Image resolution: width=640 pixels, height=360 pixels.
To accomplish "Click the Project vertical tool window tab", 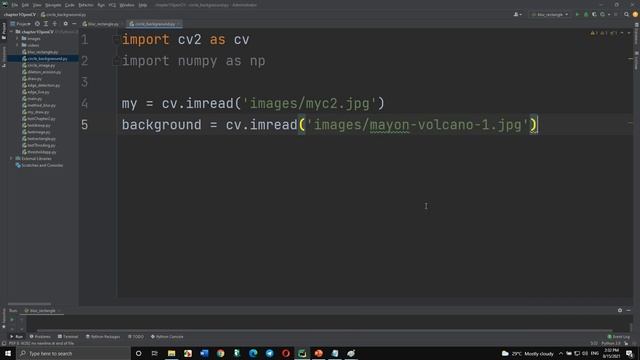I will (4, 31).
